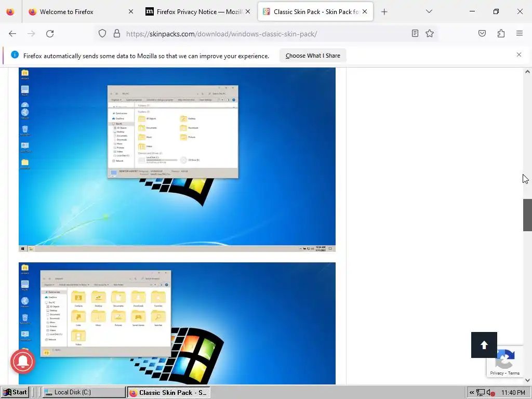Open first Classic skin screenshot image
532x399 pixels.
177,159
